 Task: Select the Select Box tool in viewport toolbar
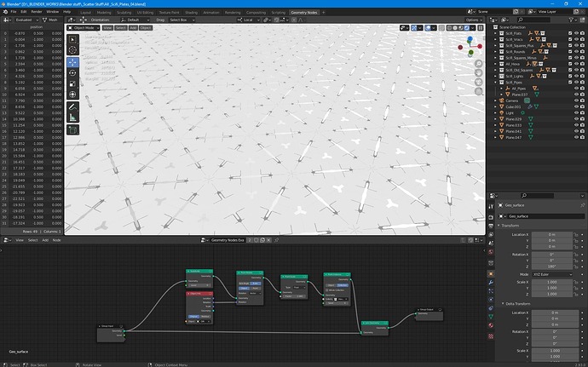pos(72,39)
